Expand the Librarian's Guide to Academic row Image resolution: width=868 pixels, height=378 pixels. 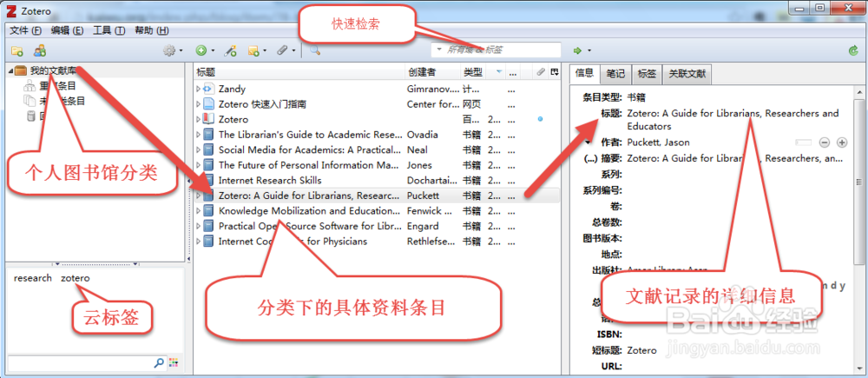click(x=199, y=134)
